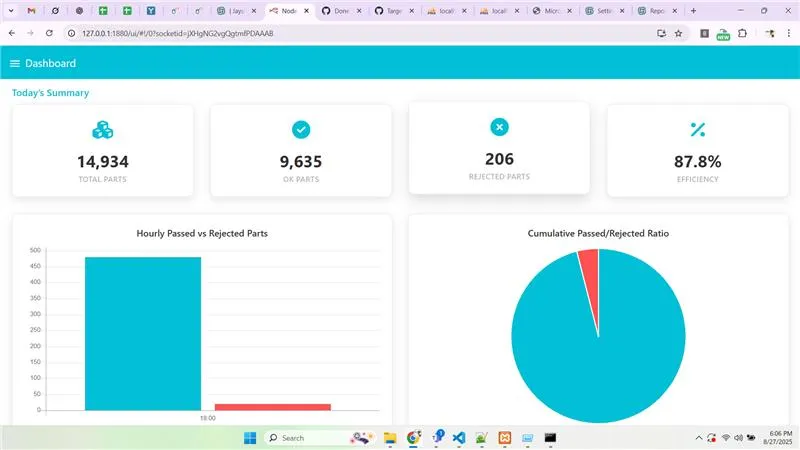Switch to the Micro tab
The width and height of the screenshot is (800, 450).
552,11
